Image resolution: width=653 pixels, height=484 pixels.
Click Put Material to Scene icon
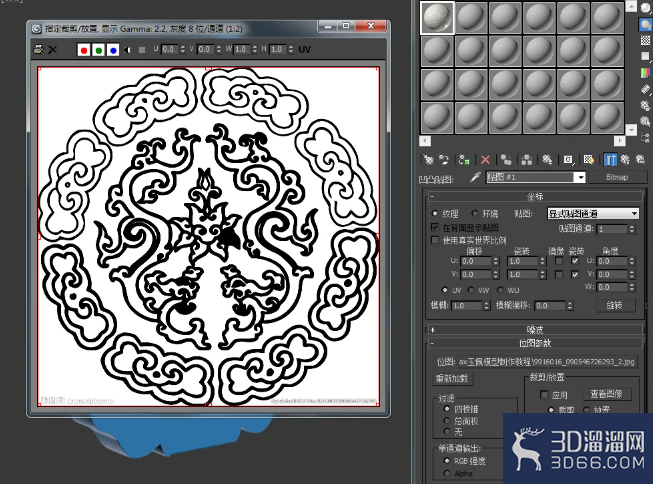click(x=444, y=160)
